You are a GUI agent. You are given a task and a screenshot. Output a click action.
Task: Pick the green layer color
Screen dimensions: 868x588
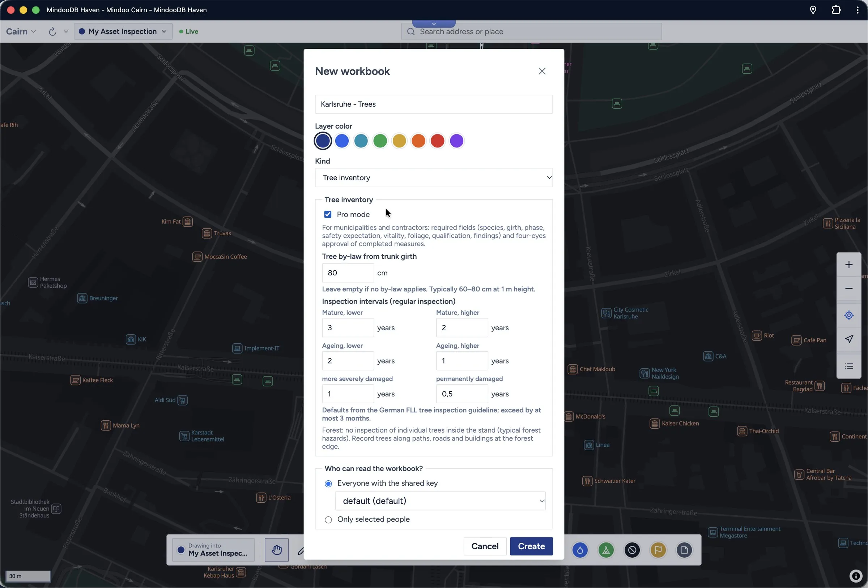380,141
